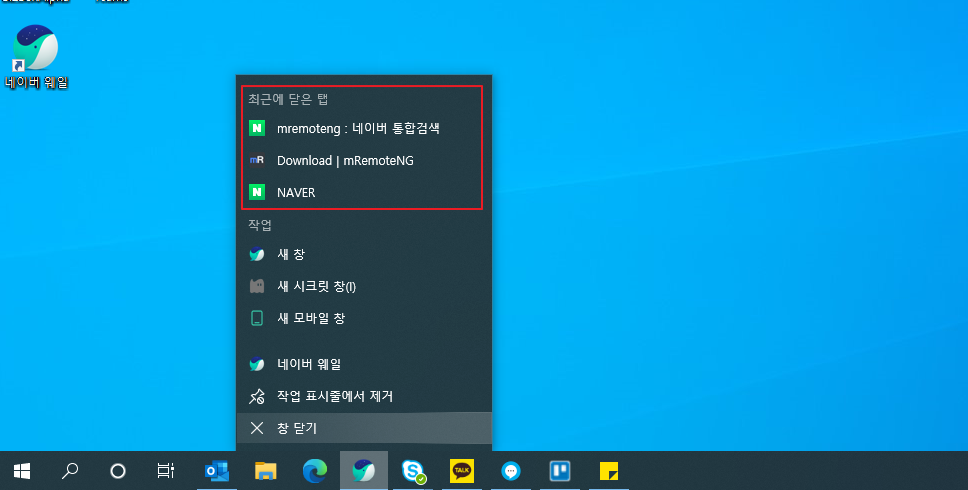Reopen the NAVER closed tab
This screenshot has height=490, width=968.
tap(364, 193)
